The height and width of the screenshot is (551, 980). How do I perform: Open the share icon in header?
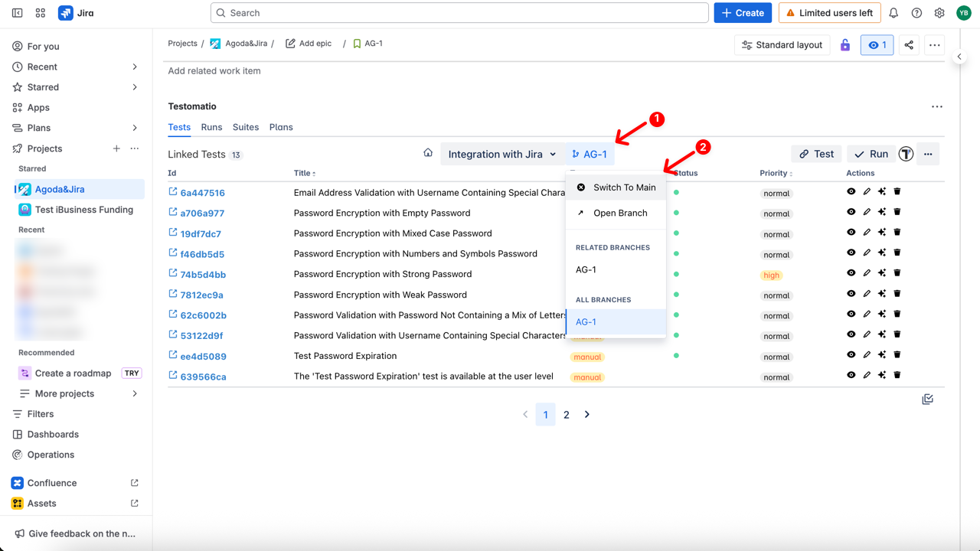pos(909,45)
